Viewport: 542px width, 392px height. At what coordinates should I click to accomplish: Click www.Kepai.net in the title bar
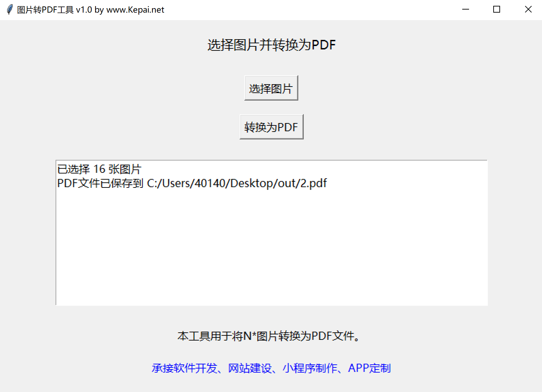pos(135,10)
